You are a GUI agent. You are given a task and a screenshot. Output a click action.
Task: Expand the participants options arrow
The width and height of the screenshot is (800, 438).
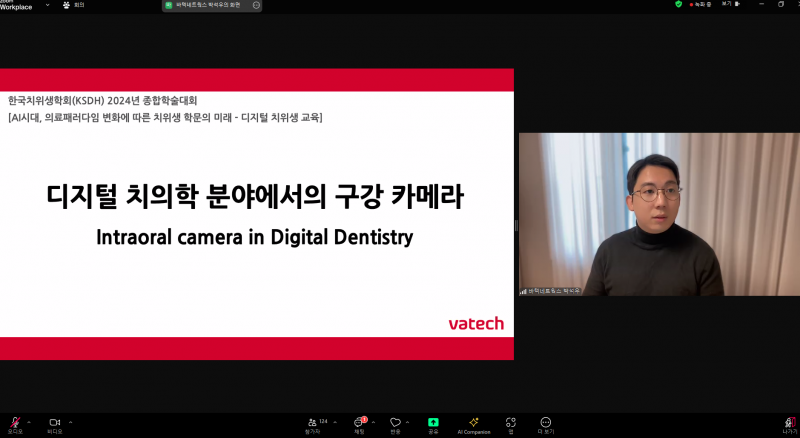[x=335, y=421]
